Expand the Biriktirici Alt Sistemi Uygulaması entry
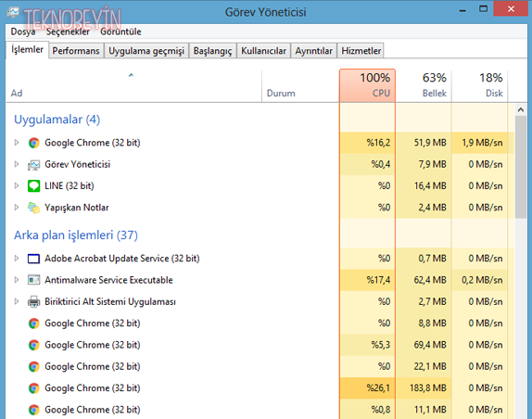The height and width of the screenshot is (419, 532). pos(17,301)
